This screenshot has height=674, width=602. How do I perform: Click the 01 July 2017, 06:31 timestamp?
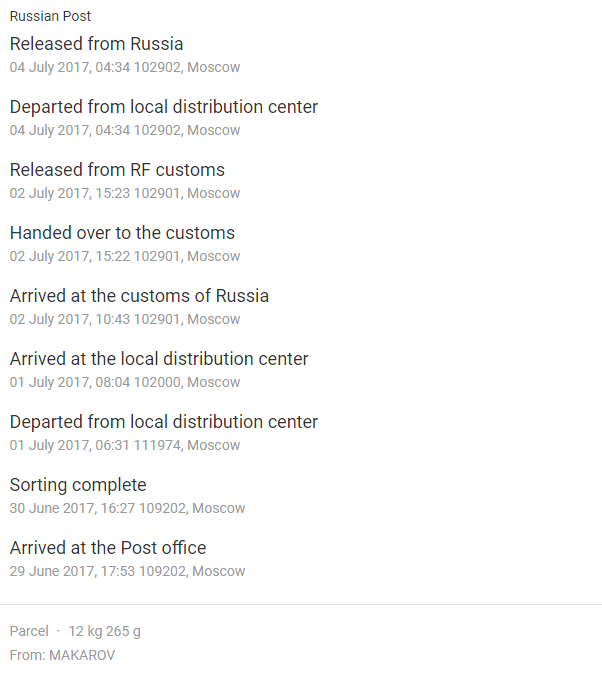125,445
